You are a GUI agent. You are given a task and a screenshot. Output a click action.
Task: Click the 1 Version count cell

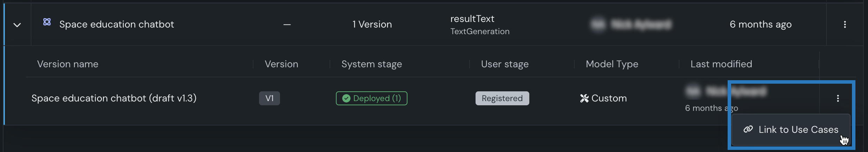372,24
